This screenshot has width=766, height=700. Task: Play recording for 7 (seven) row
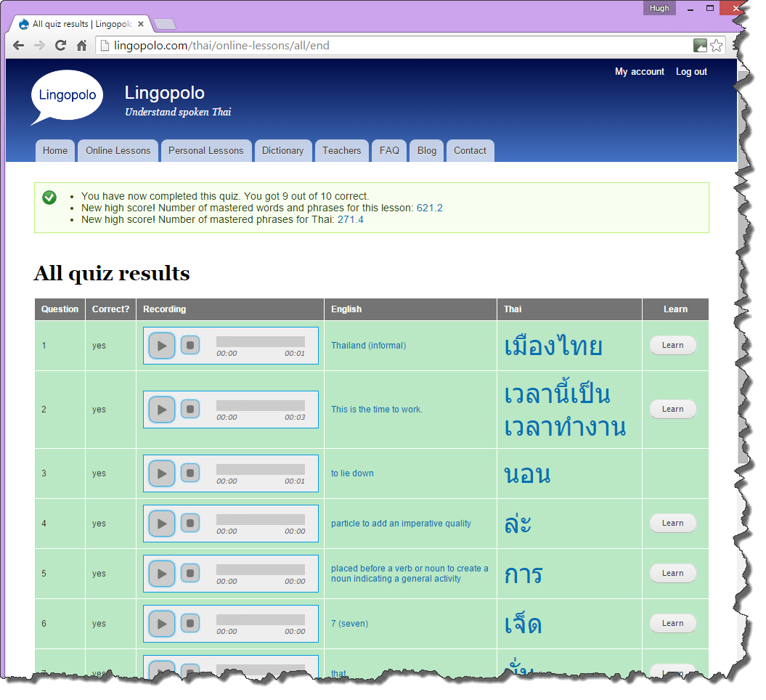(162, 624)
